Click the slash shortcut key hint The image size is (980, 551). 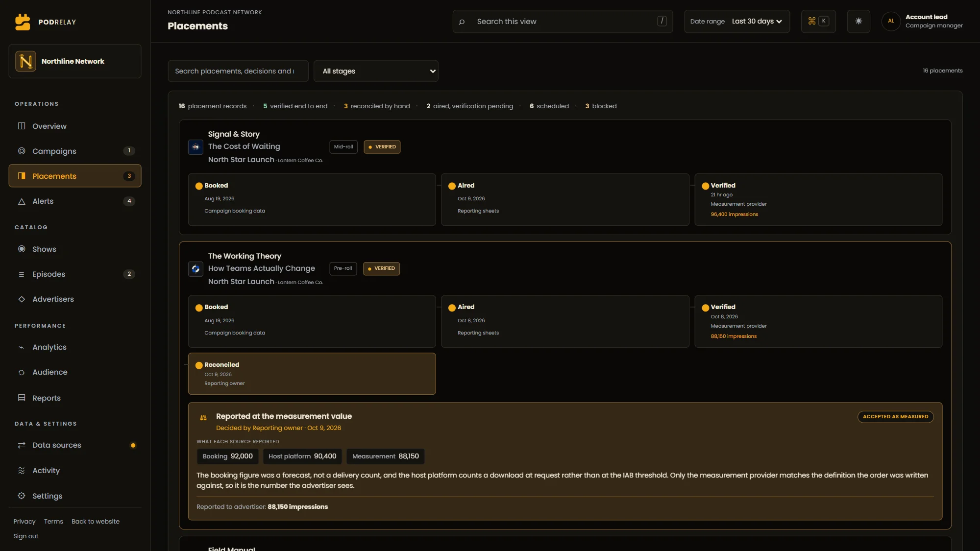click(662, 21)
